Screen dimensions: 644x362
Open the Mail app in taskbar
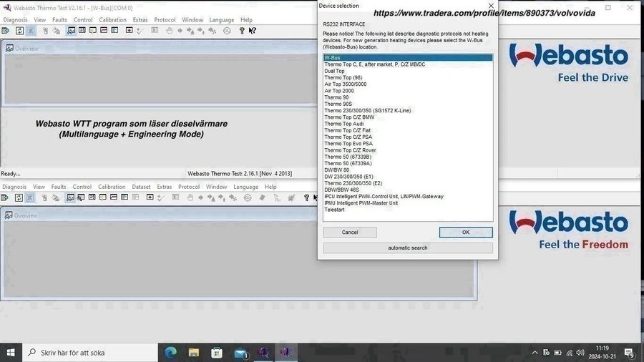pos(240,353)
